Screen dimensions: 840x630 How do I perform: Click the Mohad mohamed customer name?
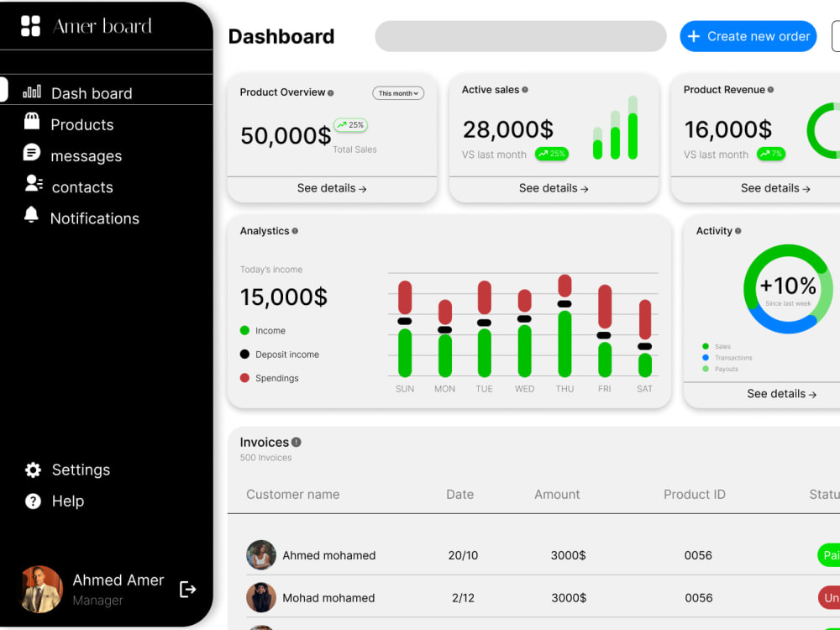[328, 598]
